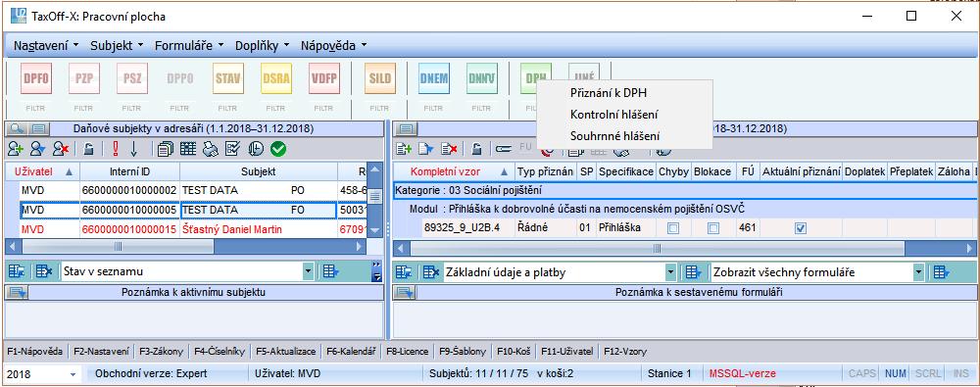Toggle the Chyby checkbox for 89325_9_U2B.4

(673, 228)
